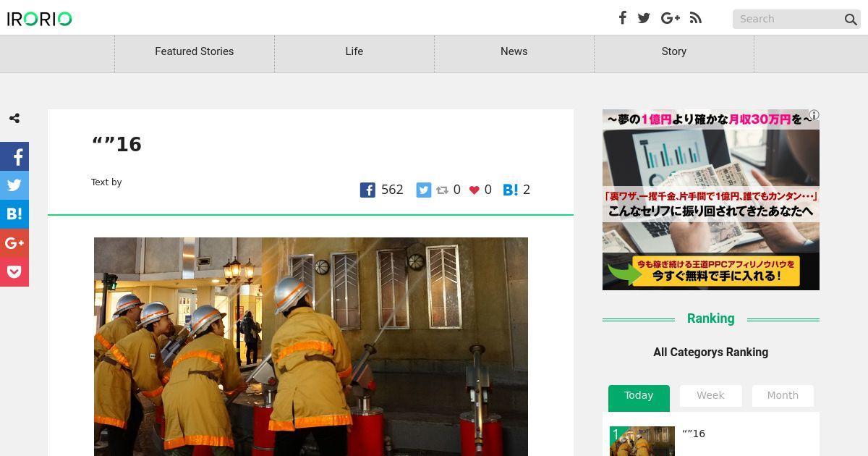Toggle the share icon above the sidebar
This screenshot has height=456, width=868.
pos(14,118)
